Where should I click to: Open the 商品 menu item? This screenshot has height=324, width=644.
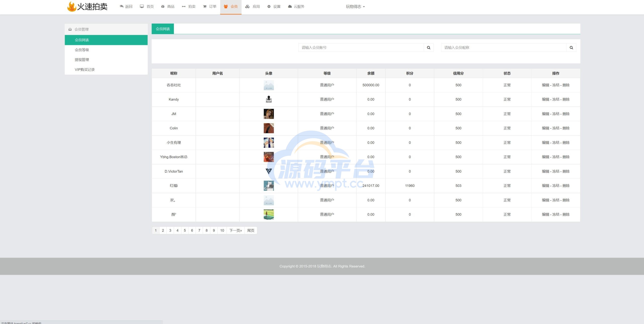coord(168,7)
